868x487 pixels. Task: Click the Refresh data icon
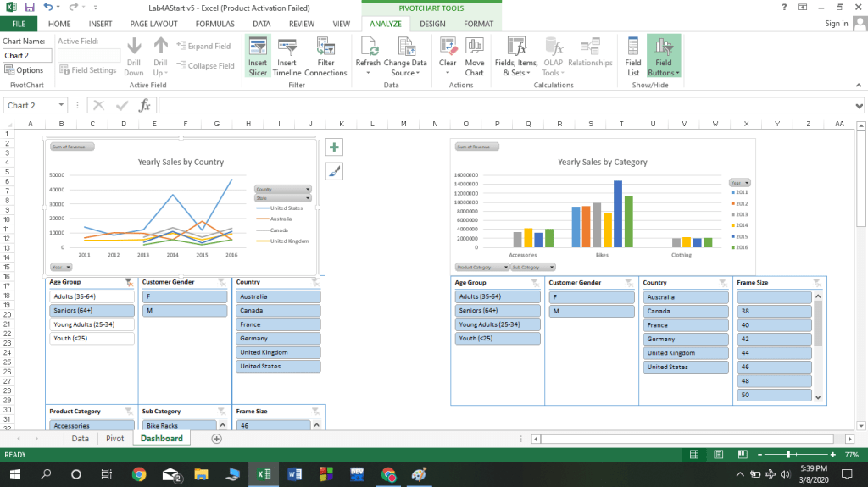368,47
